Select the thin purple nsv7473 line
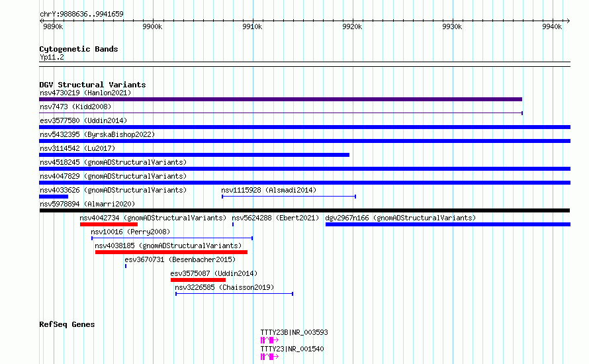Viewport: 589px width, 364px height. tap(281, 113)
